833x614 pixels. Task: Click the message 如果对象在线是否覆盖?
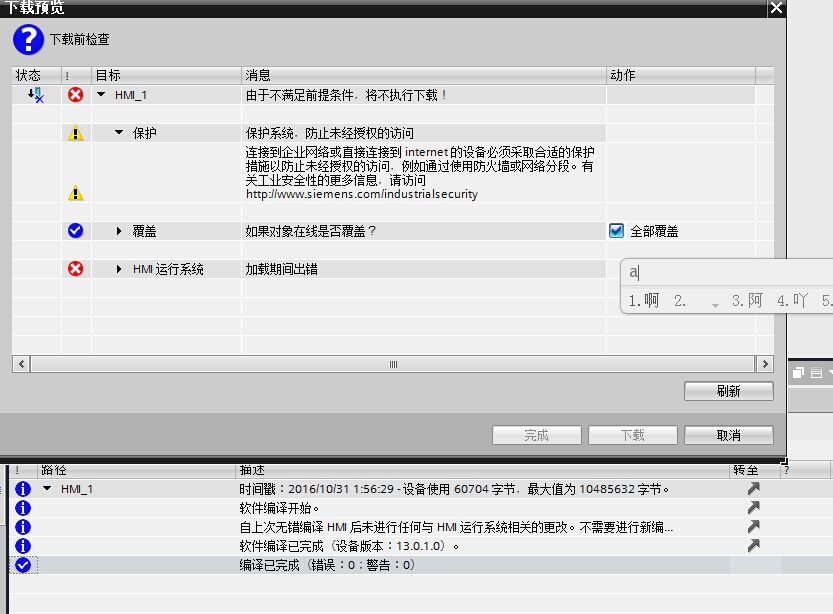coord(311,231)
